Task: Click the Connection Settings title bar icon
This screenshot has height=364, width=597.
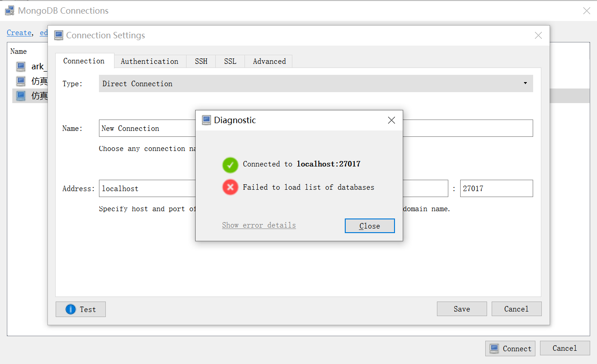Action: (x=58, y=35)
